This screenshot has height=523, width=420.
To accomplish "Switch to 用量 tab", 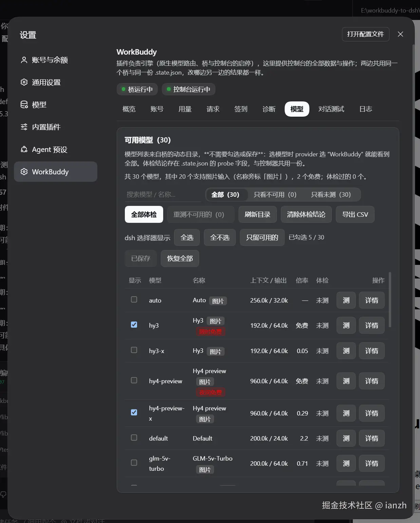I will tap(185, 109).
